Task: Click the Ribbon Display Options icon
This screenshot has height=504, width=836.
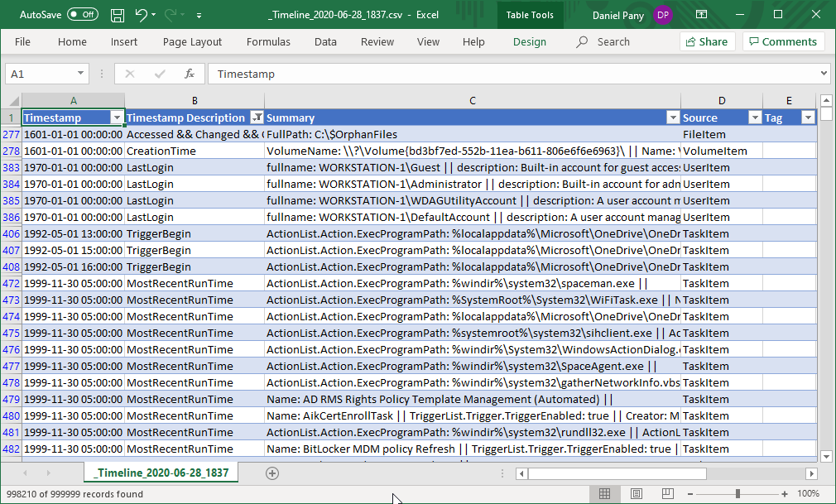Action: [x=702, y=15]
